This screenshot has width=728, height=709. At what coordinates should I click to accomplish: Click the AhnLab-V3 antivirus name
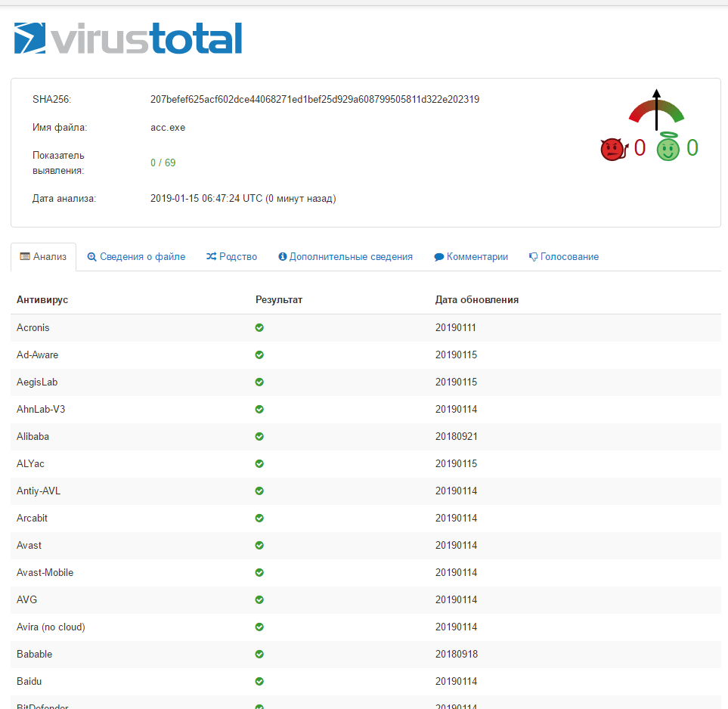coord(41,409)
